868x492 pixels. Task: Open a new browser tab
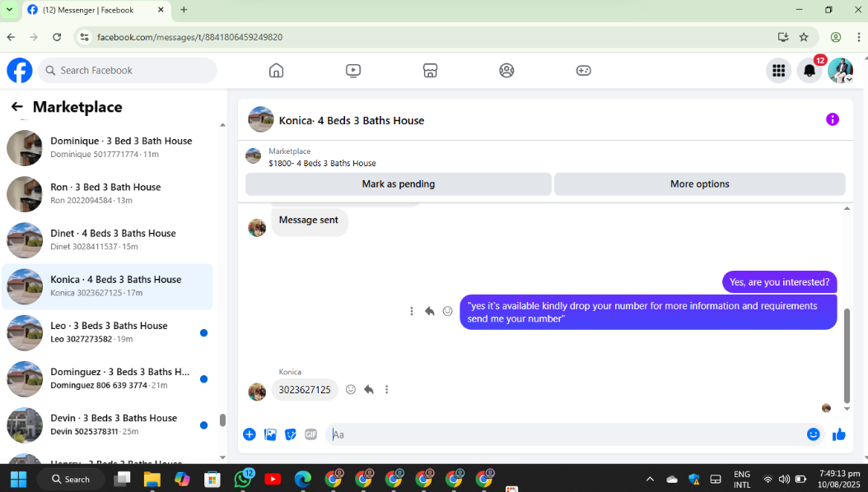(x=184, y=9)
